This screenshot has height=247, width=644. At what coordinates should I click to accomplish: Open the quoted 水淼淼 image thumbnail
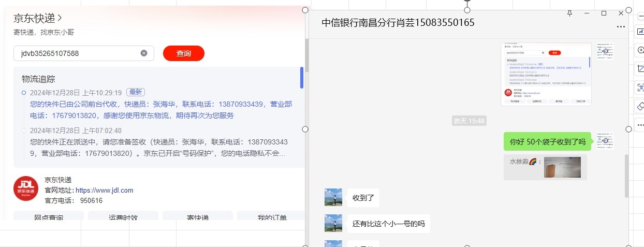tap(562, 167)
